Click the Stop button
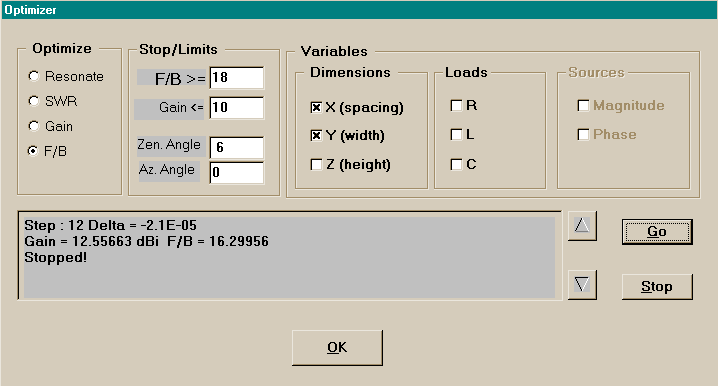This screenshot has height=386, width=718. 657,287
